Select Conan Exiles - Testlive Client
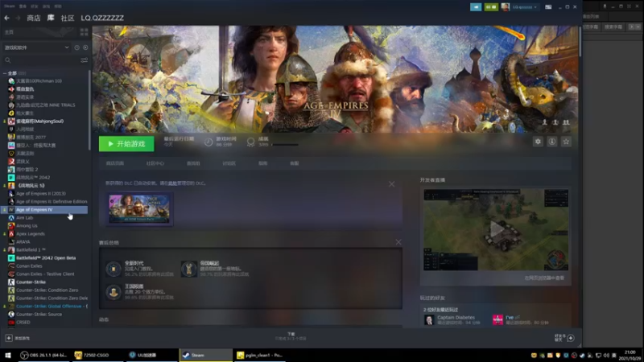Screen dimensions: 644x362 pos(45,274)
